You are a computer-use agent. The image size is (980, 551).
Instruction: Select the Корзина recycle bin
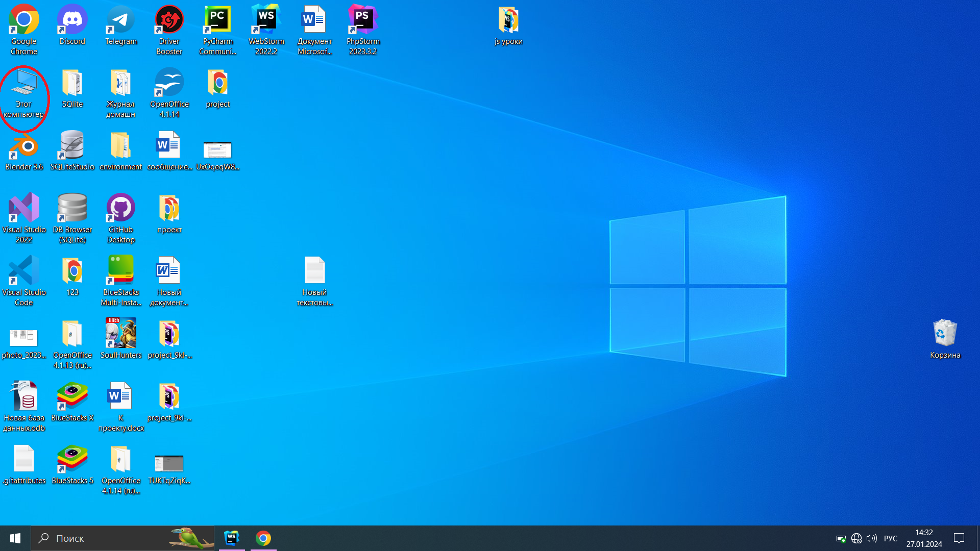click(945, 339)
